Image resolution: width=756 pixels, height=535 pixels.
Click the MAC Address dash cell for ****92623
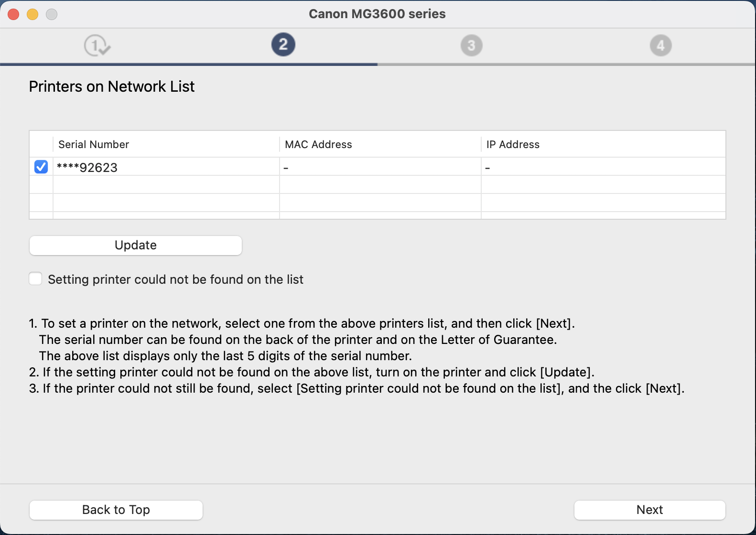(x=380, y=167)
